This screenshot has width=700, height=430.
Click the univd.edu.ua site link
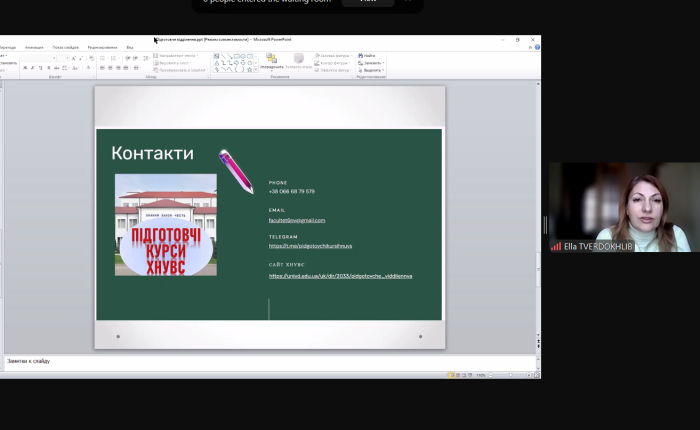tap(340, 275)
